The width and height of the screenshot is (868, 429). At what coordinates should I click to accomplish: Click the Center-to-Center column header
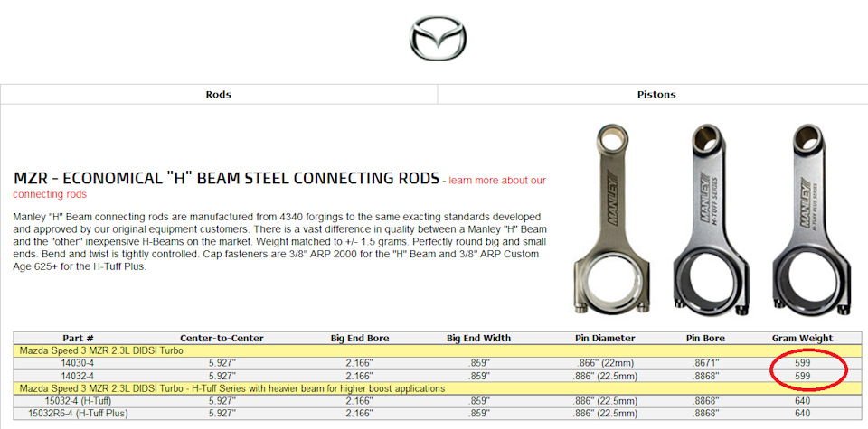(222, 338)
